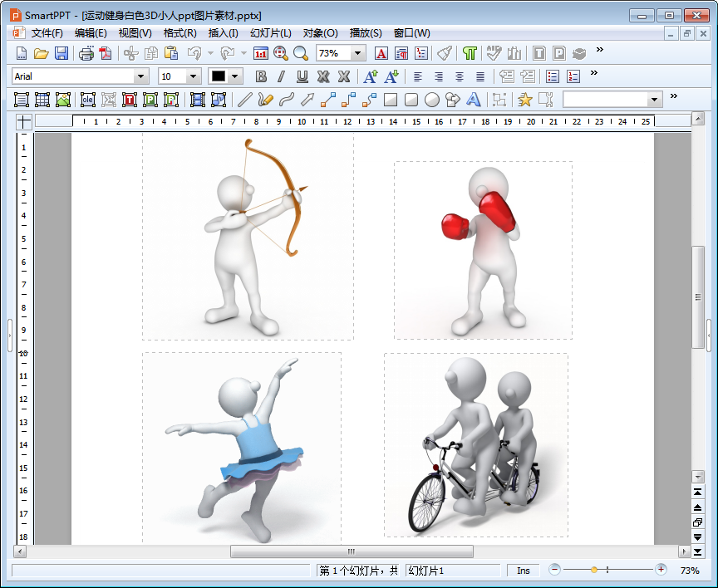Image resolution: width=718 pixels, height=588 pixels.
Task: Open the 播放(S) menu
Action: (x=366, y=33)
